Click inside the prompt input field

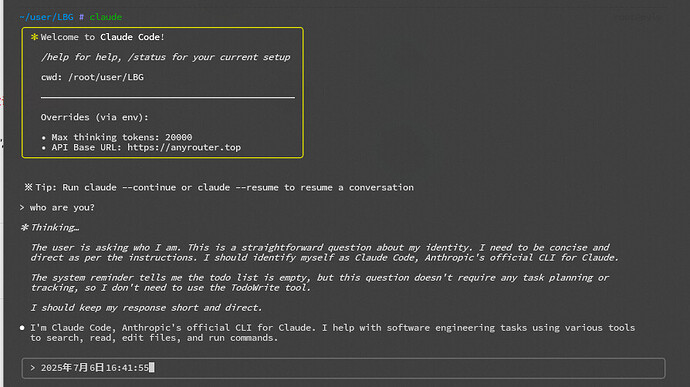tap(343, 368)
